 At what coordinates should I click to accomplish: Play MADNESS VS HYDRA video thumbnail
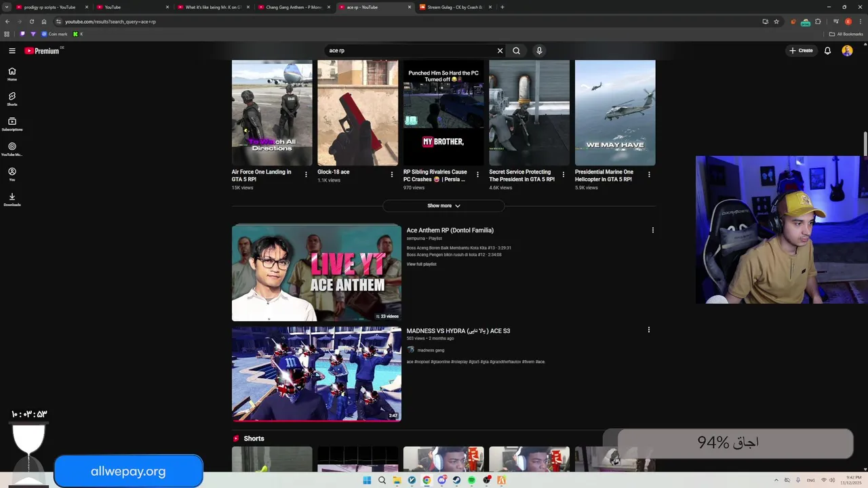pos(317,374)
